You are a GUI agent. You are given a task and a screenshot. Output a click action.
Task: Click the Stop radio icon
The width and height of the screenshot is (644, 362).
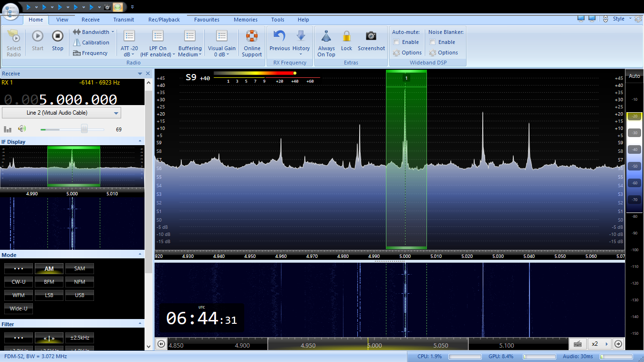58,37
